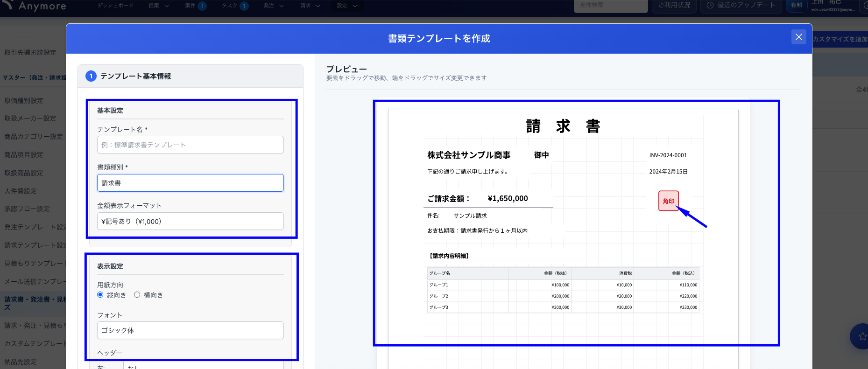Select the 請求書 title in preview
This screenshot has width=868, height=369.
coord(563,126)
